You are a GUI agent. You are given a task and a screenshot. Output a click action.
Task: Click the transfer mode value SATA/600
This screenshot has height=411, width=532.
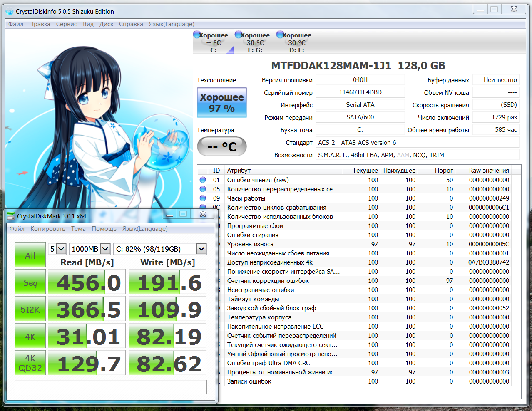click(x=360, y=117)
